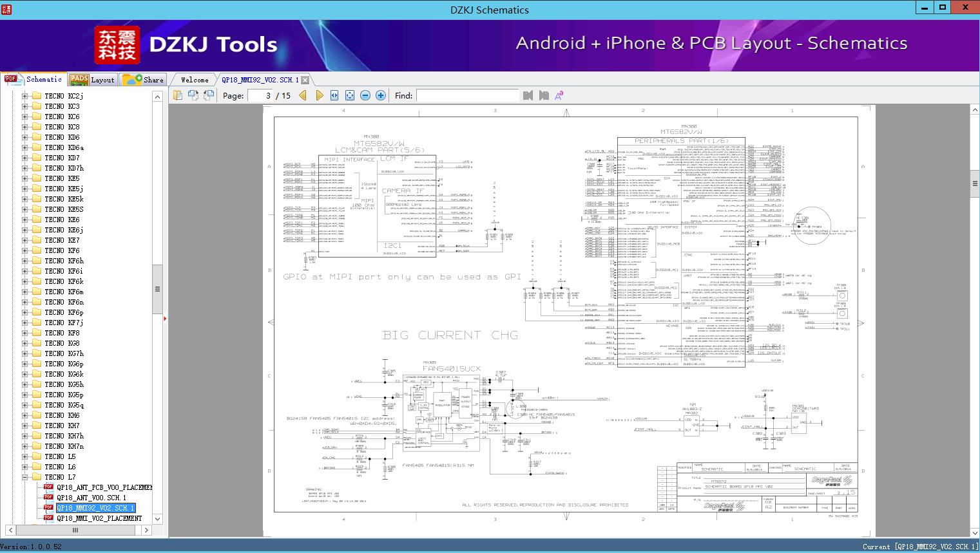Viewport: 980px width, 553px height.
Task: Close the QP18_MMI92_V02.SCH.1 tab
Action: coord(305,80)
